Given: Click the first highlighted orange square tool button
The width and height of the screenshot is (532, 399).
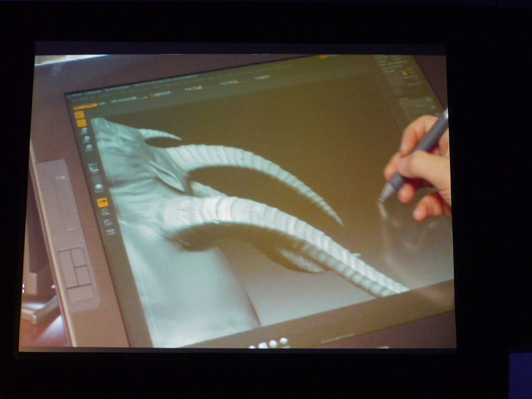Looking at the screenshot, I should click(x=79, y=115).
